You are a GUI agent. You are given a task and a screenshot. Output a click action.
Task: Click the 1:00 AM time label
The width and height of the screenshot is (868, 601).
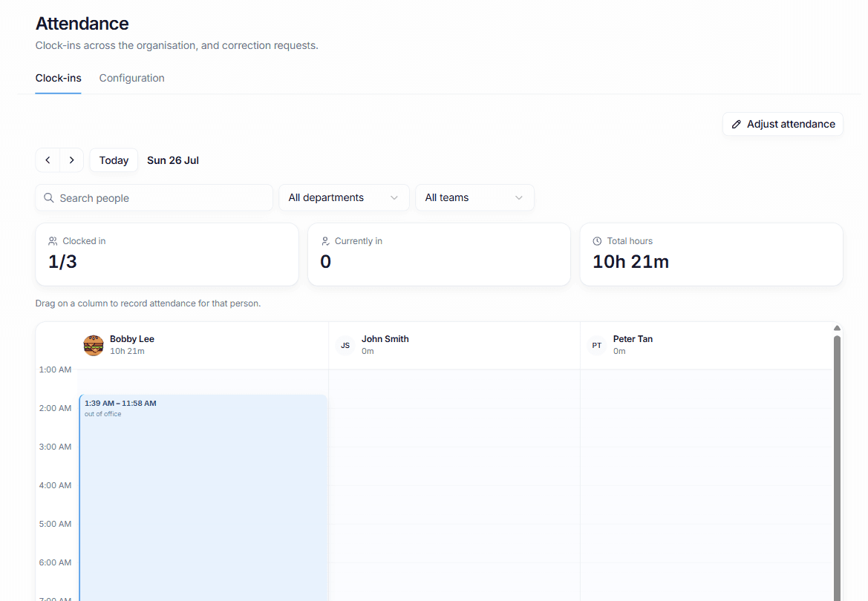click(x=55, y=370)
